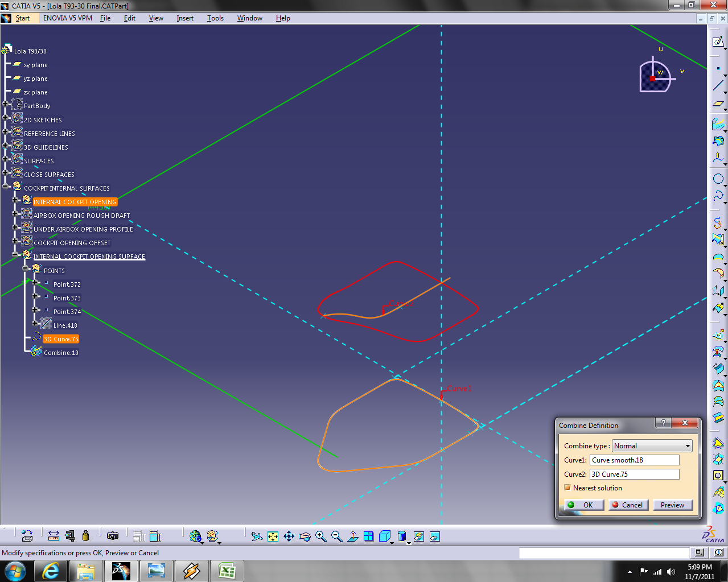Select CLOSE SURFACES in the tree
The height and width of the screenshot is (582, 728).
click(x=49, y=175)
